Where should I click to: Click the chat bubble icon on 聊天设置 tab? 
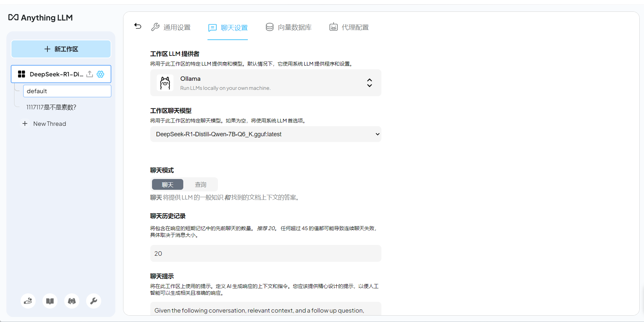(x=212, y=28)
